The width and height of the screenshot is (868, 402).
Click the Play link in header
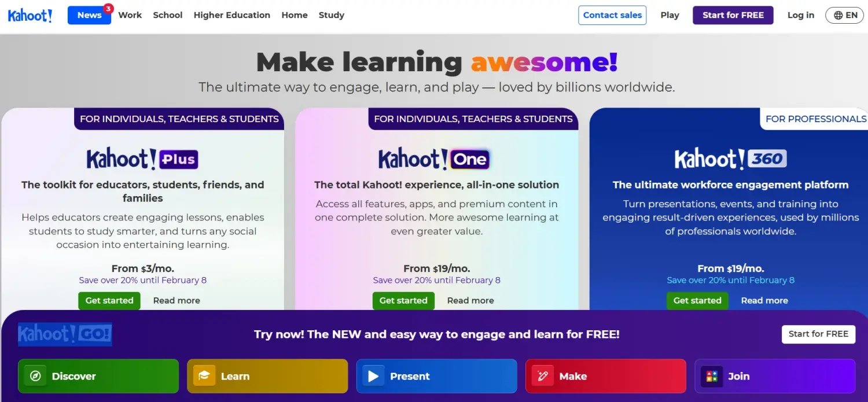point(670,15)
